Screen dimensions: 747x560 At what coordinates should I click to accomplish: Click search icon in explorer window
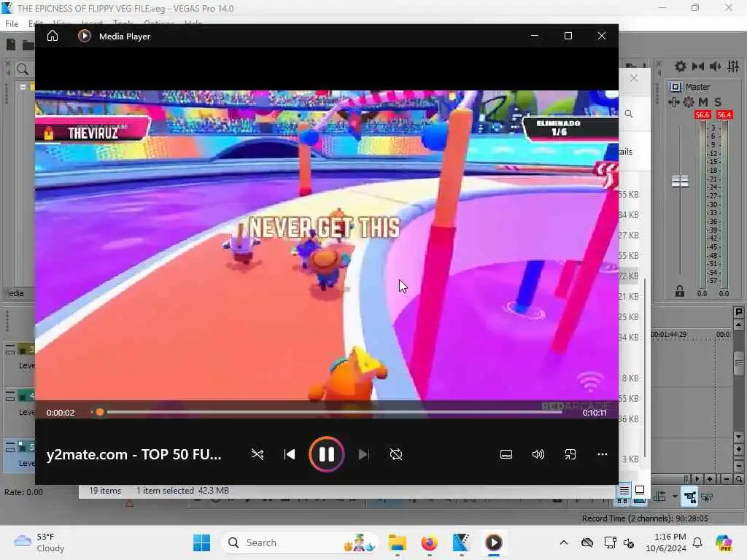point(629,114)
